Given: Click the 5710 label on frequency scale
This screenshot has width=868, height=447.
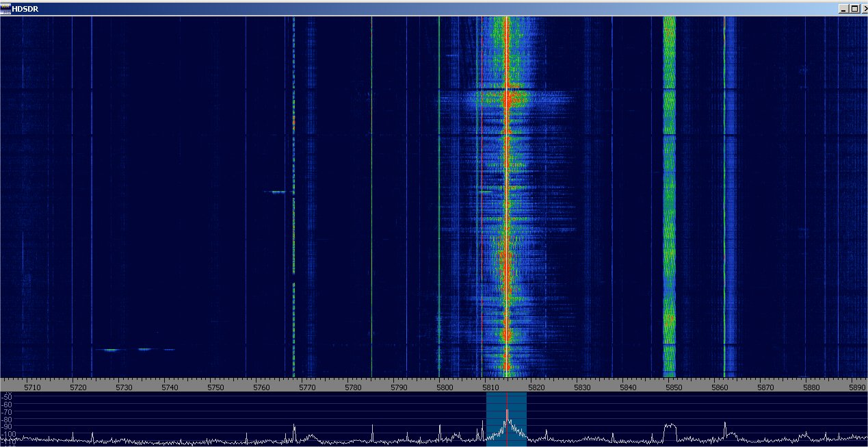Looking at the screenshot, I should (32, 387).
